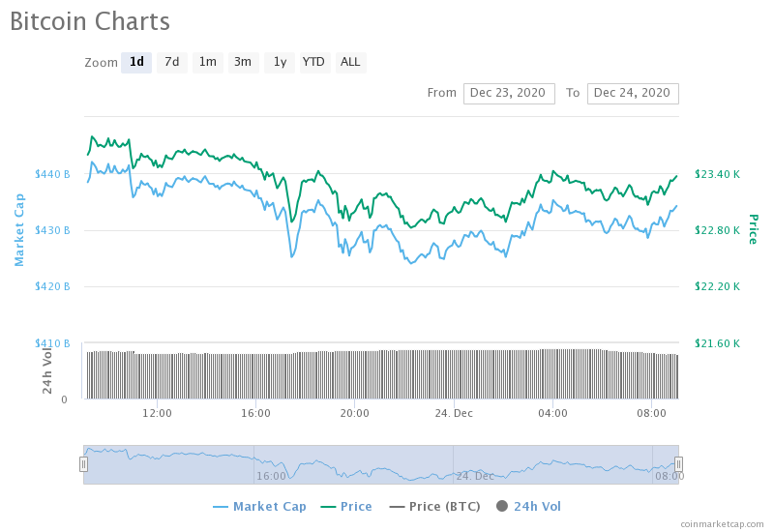The height and width of the screenshot is (532, 774).
Task: Set zoom to 3m
Action: pyautogui.click(x=244, y=62)
